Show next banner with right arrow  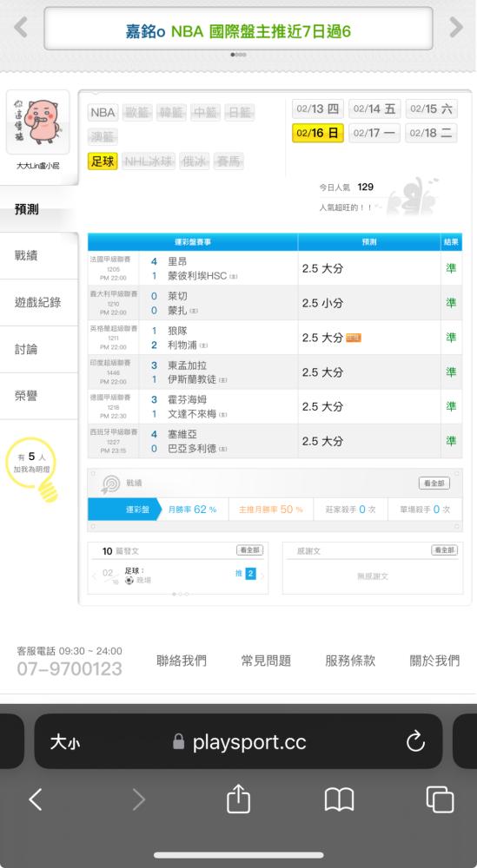pyautogui.click(x=455, y=27)
